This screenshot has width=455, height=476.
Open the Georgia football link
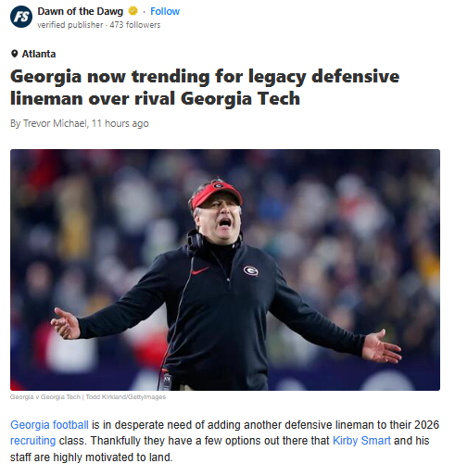click(x=49, y=425)
